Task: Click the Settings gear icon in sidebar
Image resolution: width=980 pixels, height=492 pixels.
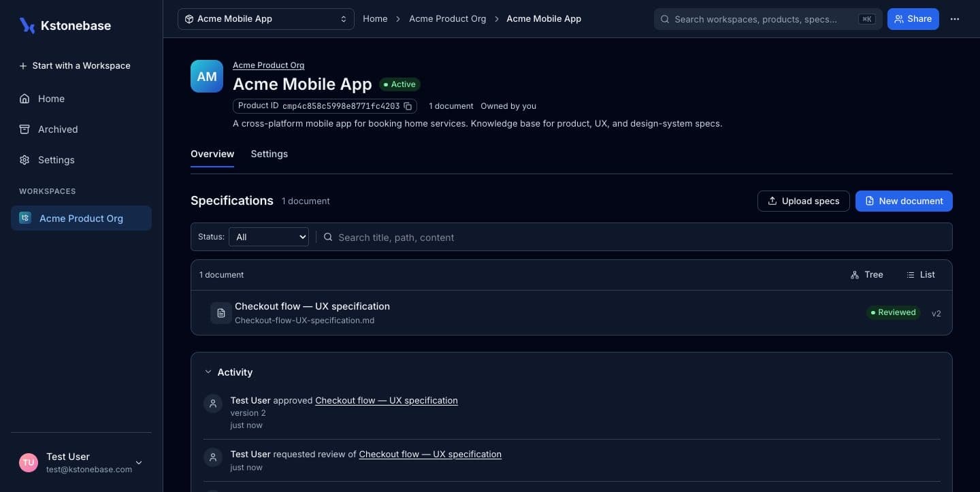Action: [24, 160]
